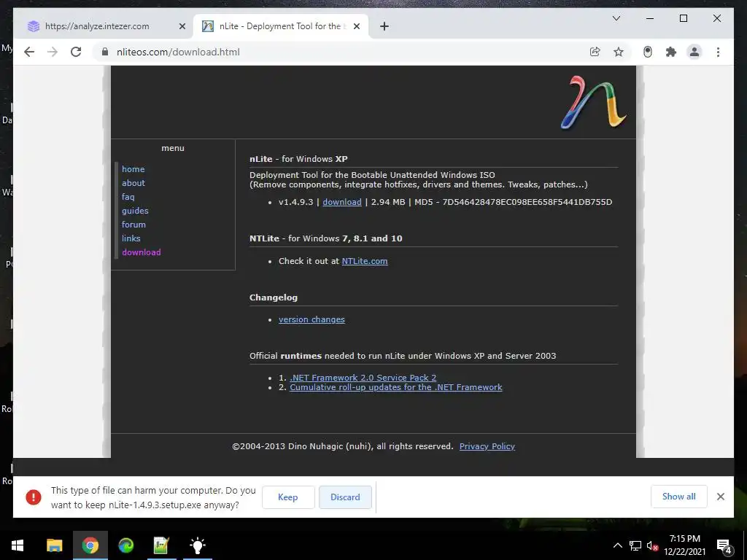The height and width of the screenshot is (560, 747).
Task: Open the mouse-shaped extension icon
Action: (x=648, y=52)
